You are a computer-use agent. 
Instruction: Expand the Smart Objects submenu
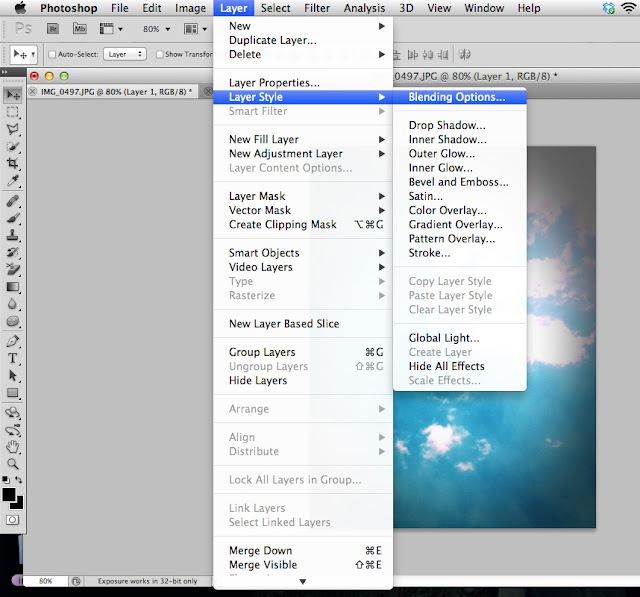pos(303,253)
